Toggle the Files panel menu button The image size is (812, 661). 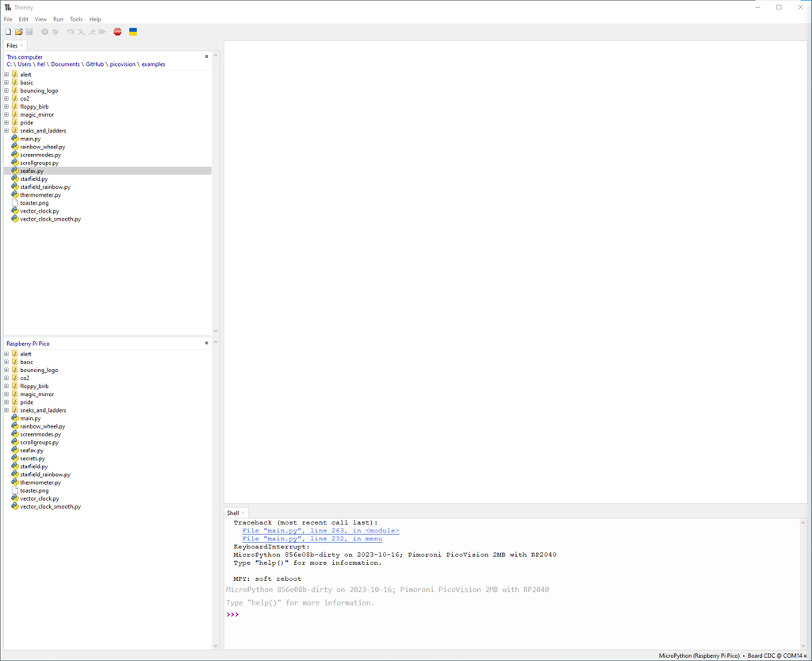[206, 56]
